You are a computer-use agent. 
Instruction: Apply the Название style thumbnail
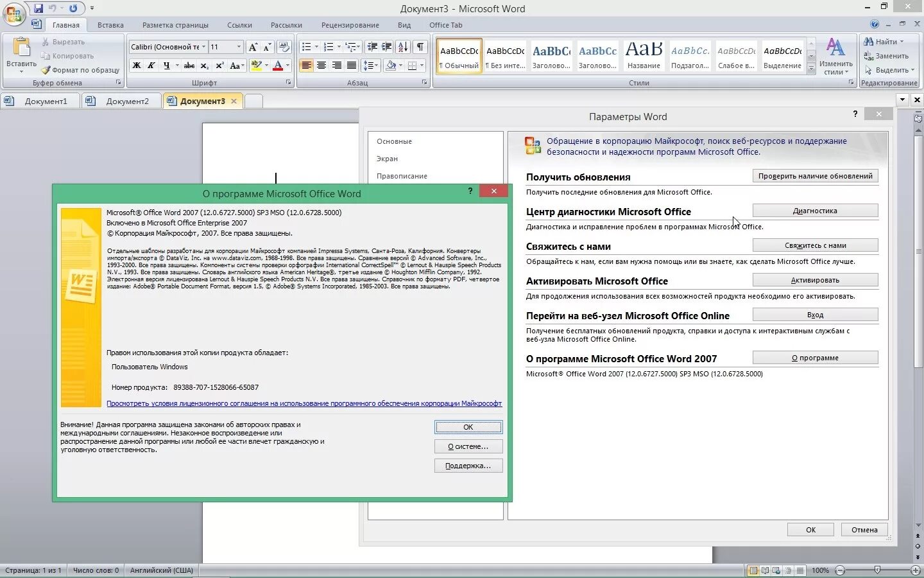644,55
